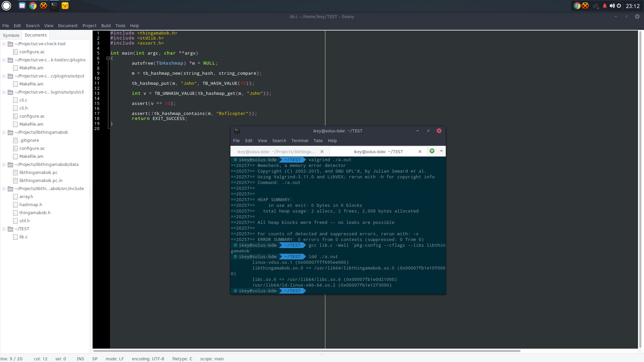Open Geany's Tools menu
Screen dimensions: 644x362
(x=120, y=26)
